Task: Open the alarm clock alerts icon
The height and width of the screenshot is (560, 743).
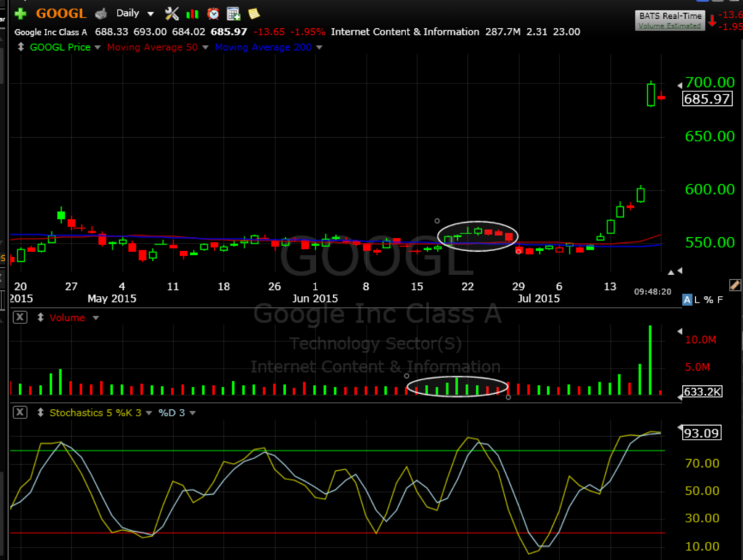Action: coord(213,13)
